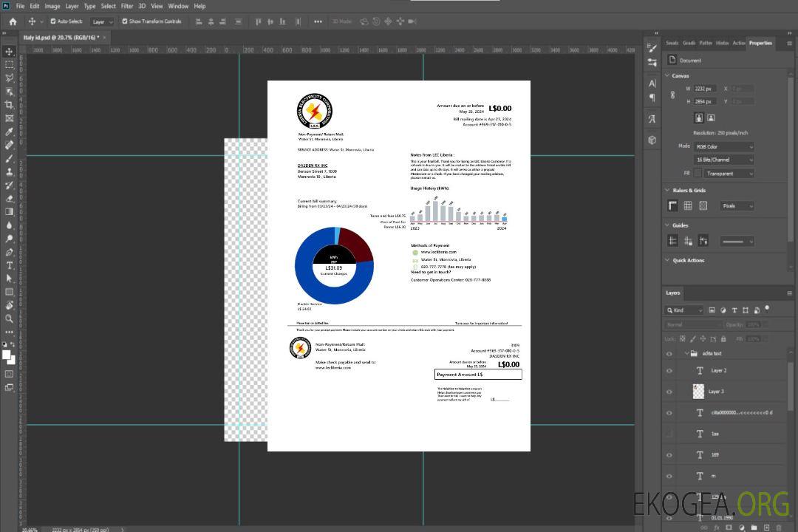Image resolution: width=798 pixels, height=532 pixels.
Task: Open the Pixels ruler units dropdown
Action: click(737, 206)
